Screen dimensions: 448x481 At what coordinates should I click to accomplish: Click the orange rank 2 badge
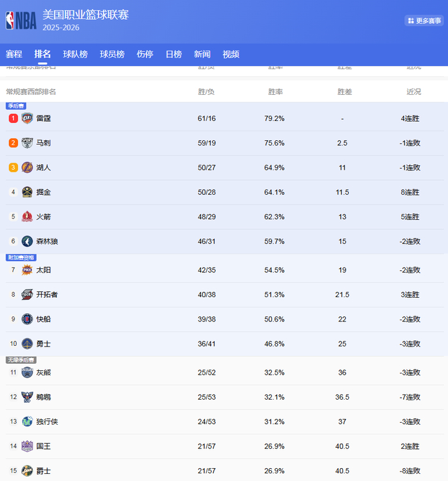coord(13,143)
